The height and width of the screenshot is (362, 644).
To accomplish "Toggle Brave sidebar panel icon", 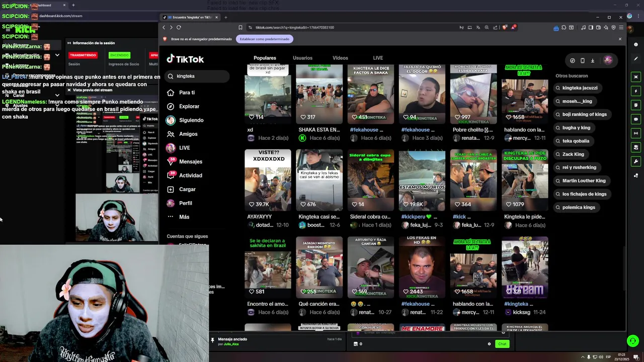I will (591, 27).
